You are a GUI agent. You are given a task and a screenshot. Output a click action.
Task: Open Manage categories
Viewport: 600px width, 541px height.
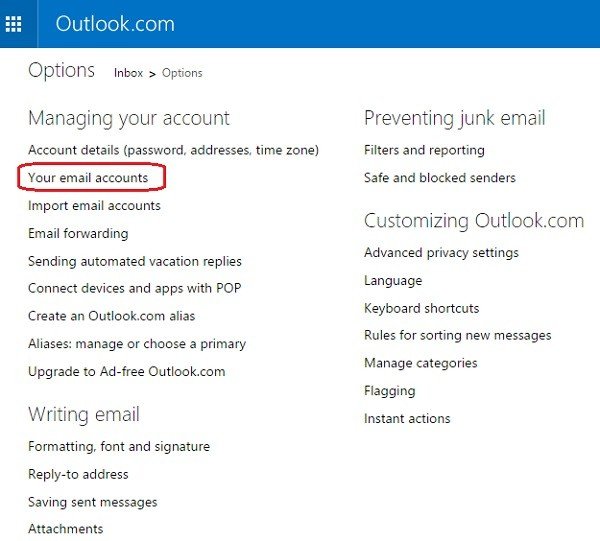click(x=420, y=363)
